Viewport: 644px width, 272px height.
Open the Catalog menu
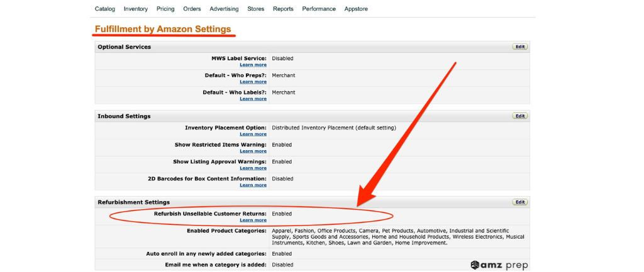tap(105, 9)
